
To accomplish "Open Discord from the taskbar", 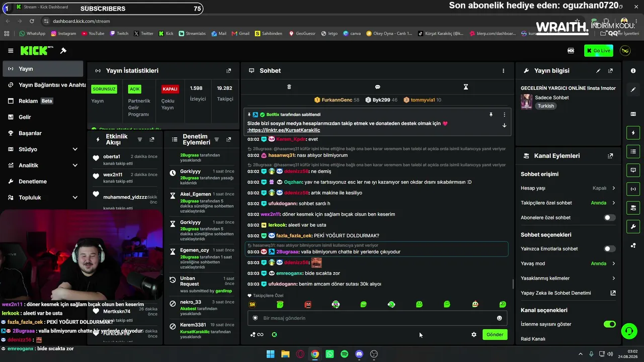I will (359, 354).
